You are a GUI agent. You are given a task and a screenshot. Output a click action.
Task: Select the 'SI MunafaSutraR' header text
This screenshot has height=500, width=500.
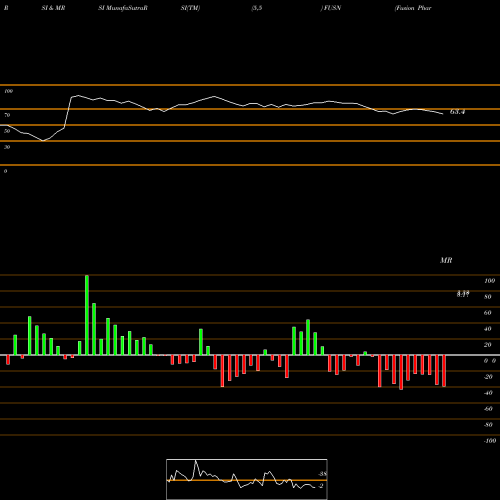click(123, 8)
